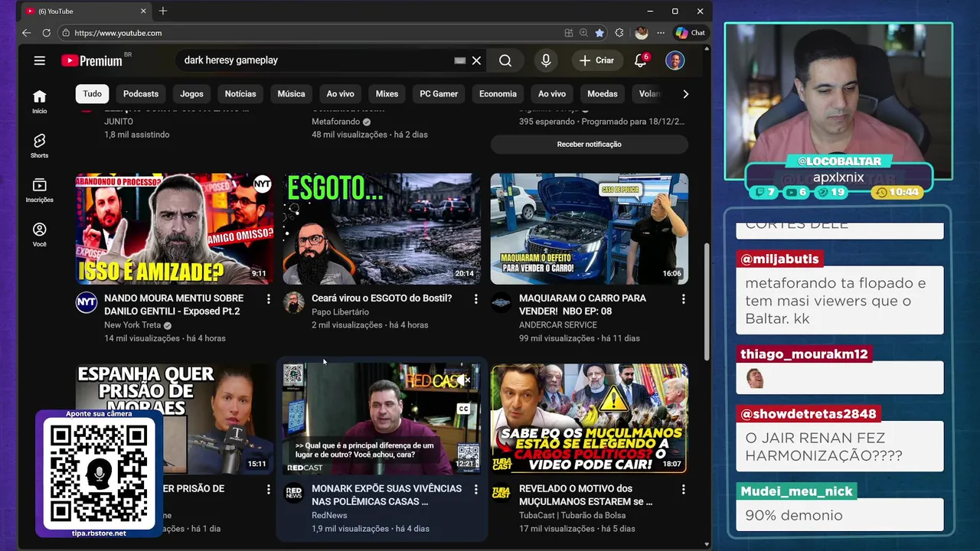The width and height of the screenshot is (980, 551).
Task: Select the Economia filter chip
Action: pyautogui.click(x=498, y=93)
